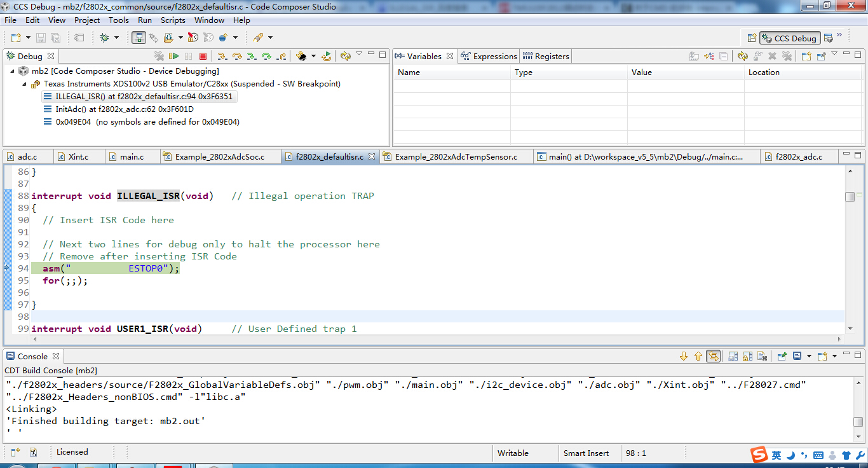Select the CCS Debug perspective button
This screenshot has width=868, height=468.
[789, 38]
